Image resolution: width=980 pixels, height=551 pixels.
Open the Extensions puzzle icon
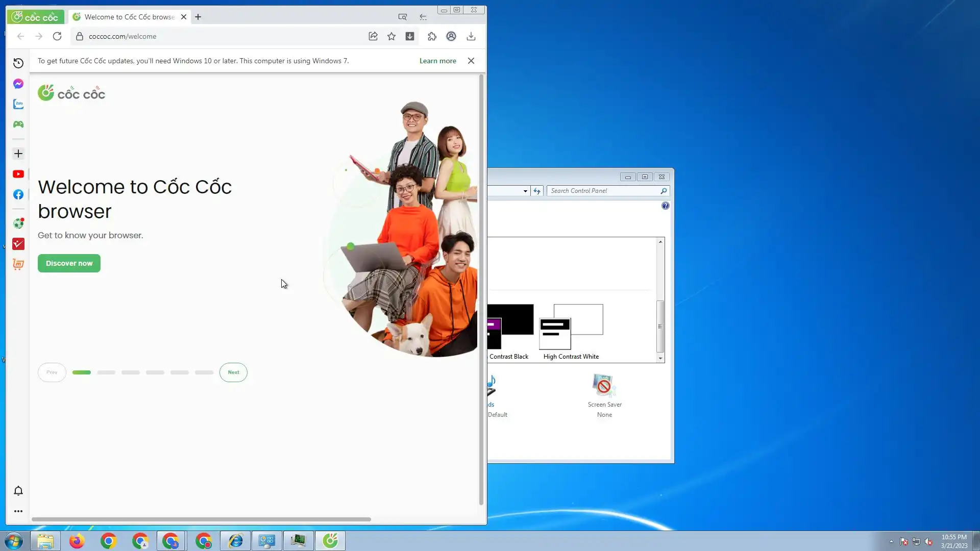(432, 36)
